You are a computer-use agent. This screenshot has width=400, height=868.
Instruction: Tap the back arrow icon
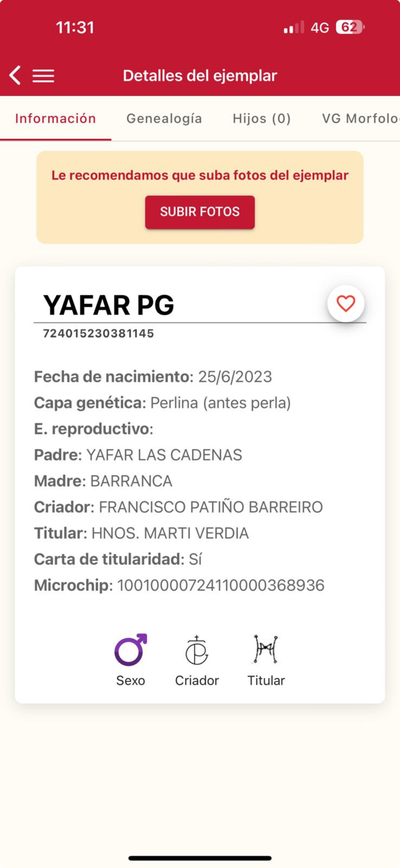(15, 75)
